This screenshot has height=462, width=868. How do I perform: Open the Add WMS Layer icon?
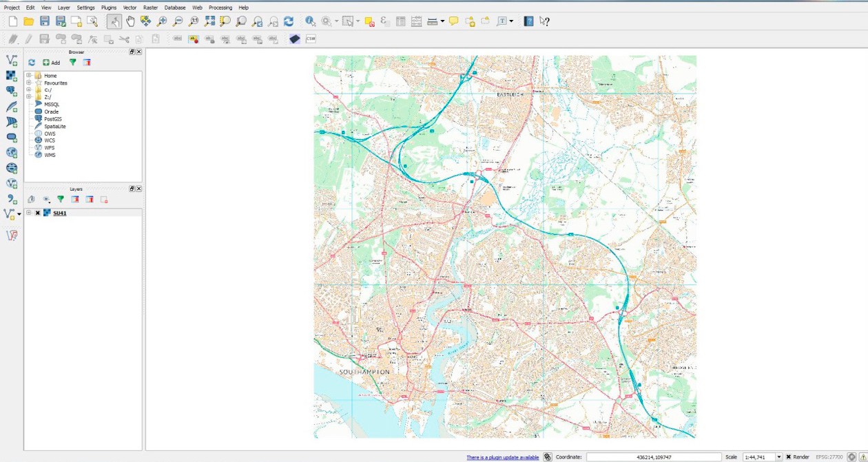point(10,152)
